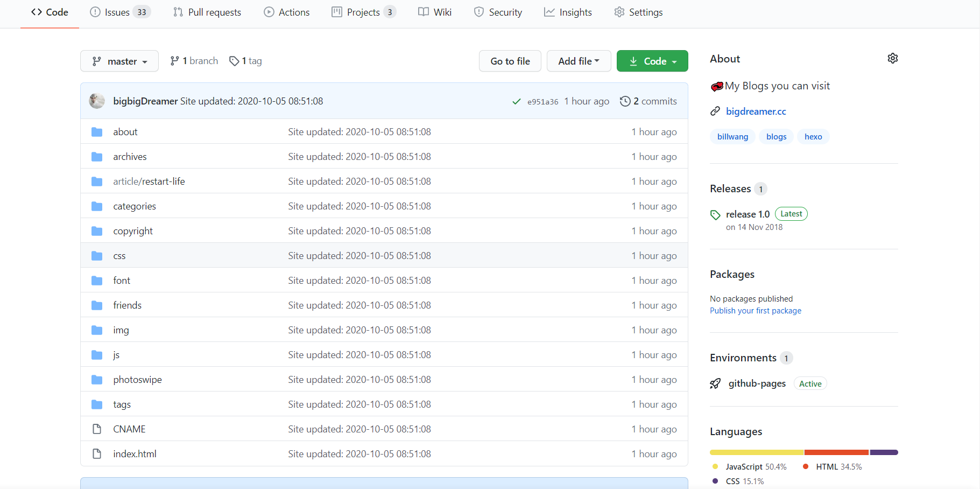Image resolution: width=980 pixels, height=489 pixels.
Task: Visit the bigdreamer.cc website link
Action: pyautogui.click(x=756, y=111)
